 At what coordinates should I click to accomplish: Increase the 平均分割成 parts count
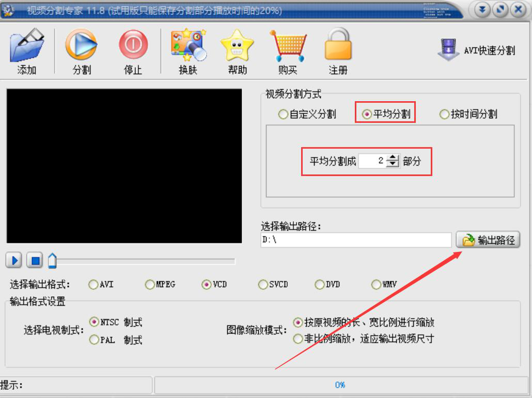pyautogui.click(x=393, y=157)
